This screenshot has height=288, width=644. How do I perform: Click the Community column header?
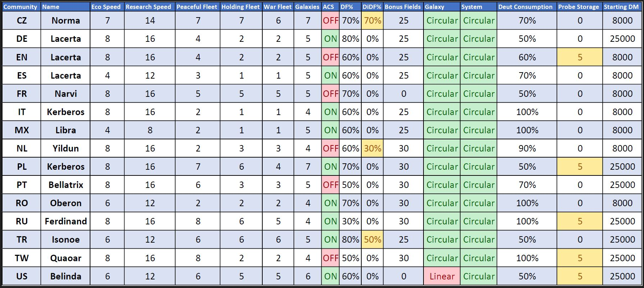pos(20,7)
